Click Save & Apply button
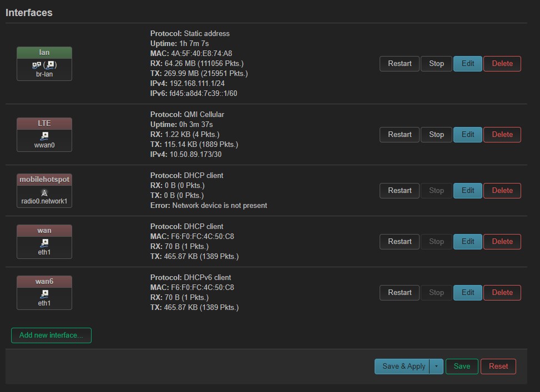The image size is (540, 392). (402, 366)
